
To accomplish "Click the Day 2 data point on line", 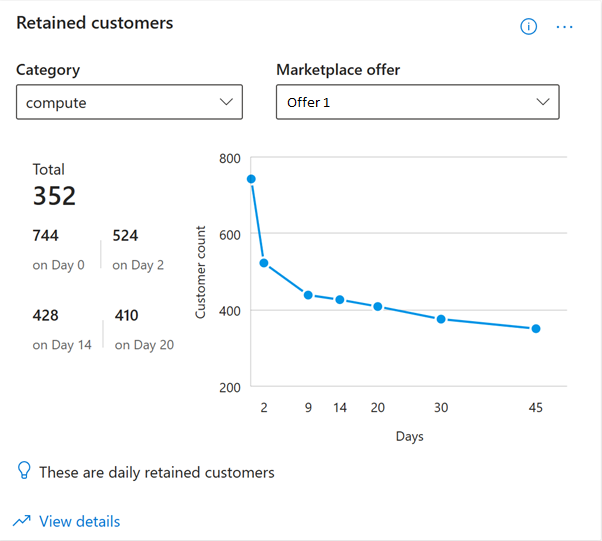I will click(x=264, y=263).
